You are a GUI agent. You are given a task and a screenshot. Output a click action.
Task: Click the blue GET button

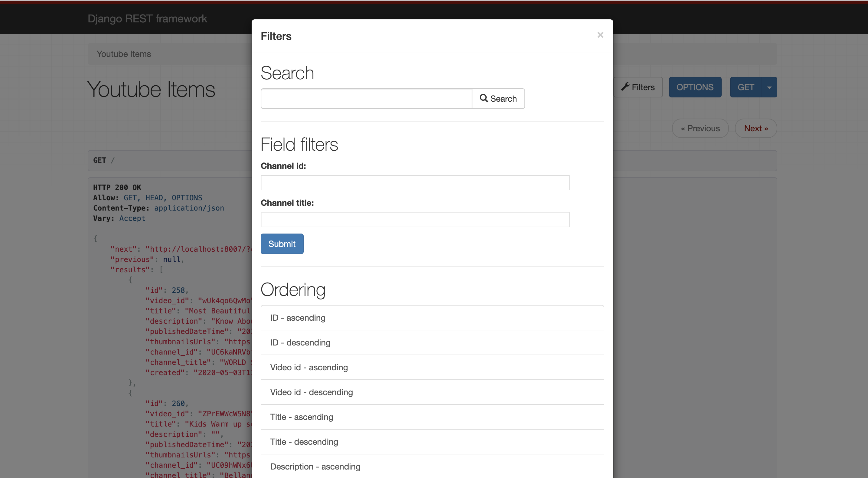pos(745,87)
